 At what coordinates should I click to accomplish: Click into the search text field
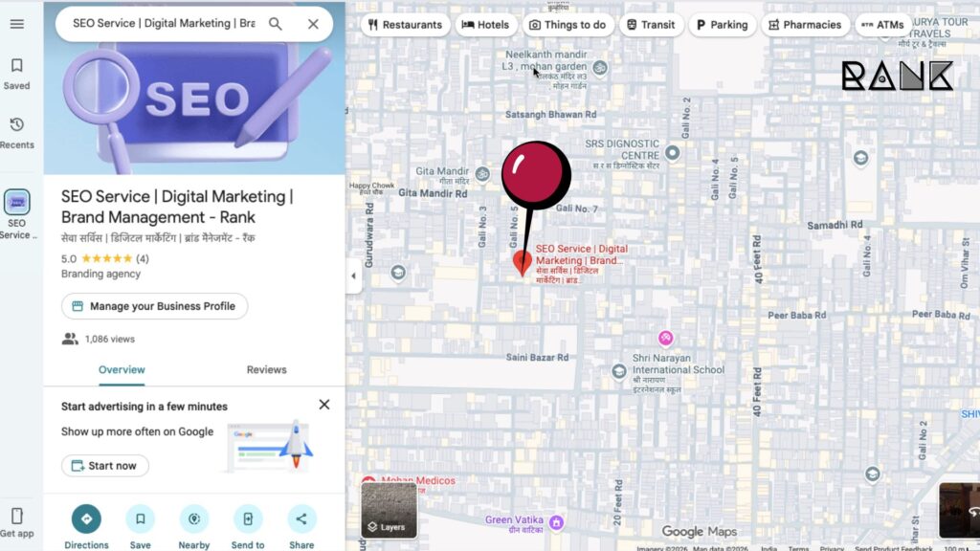pos(164,23)
